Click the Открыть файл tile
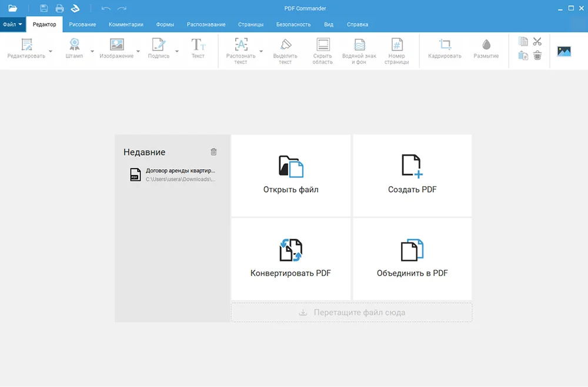588x387 pixels. (x=291, y=175)
